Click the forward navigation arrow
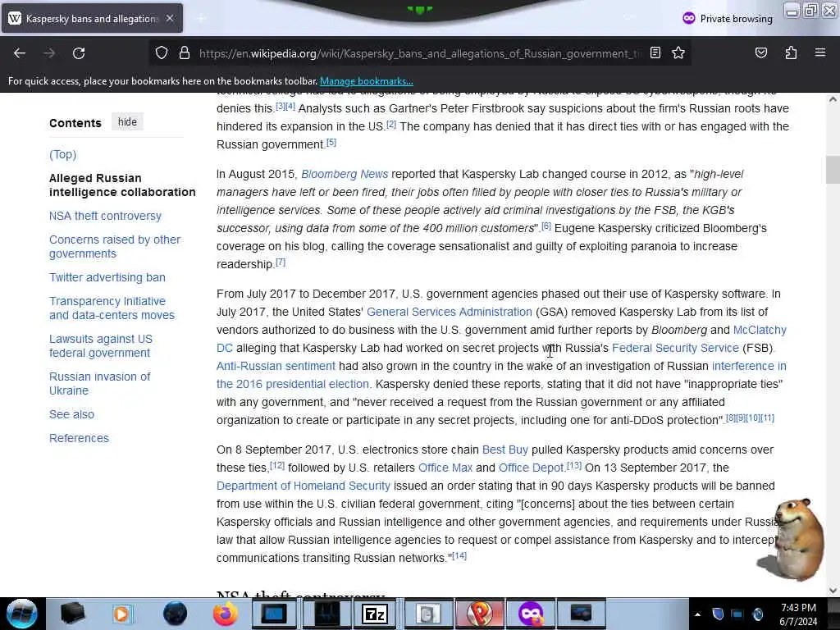Image resolution: width=840 pixels, height=630 pixels. tap(49, 53)
